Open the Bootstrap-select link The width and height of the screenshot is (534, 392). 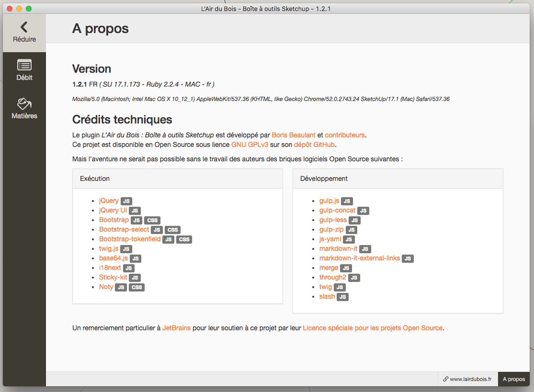(x=124, y=229)
